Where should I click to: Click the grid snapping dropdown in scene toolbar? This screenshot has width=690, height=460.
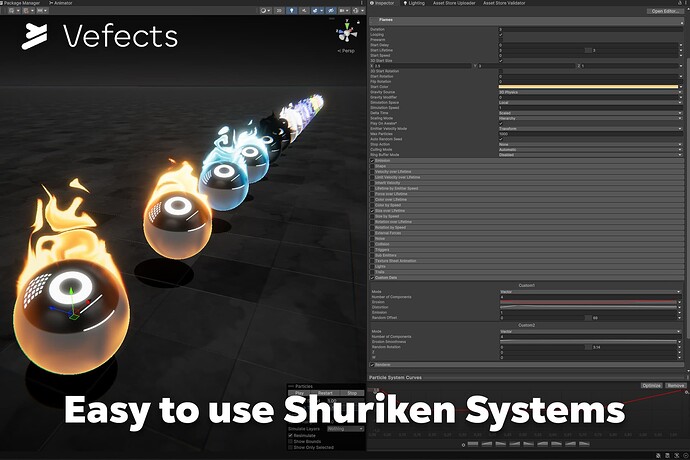click(x=42, y=10)
